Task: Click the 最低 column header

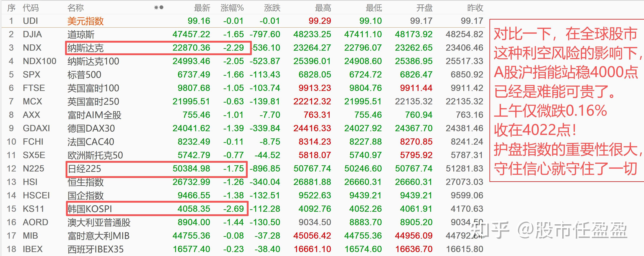Action: (374, 8)
